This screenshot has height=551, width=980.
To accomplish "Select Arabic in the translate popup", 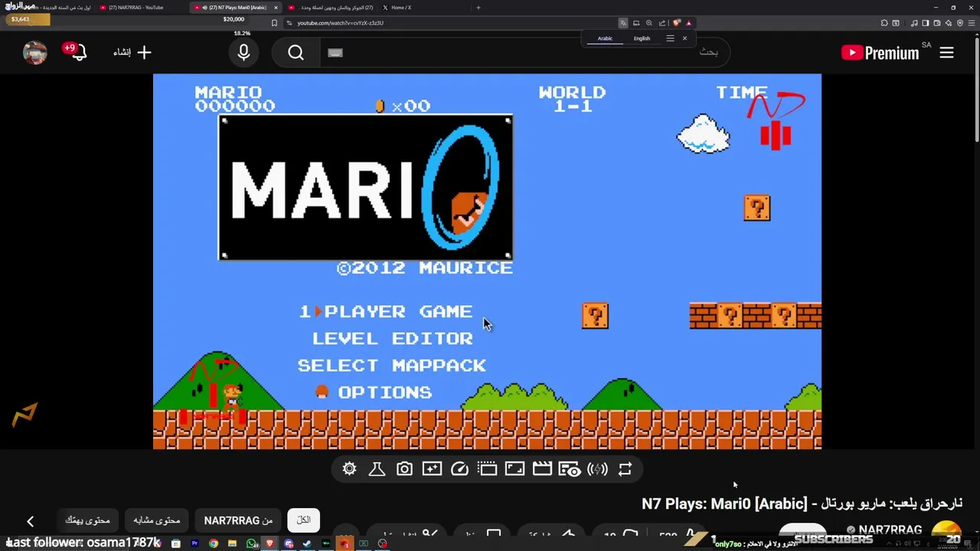I will (x=605, y=38).
